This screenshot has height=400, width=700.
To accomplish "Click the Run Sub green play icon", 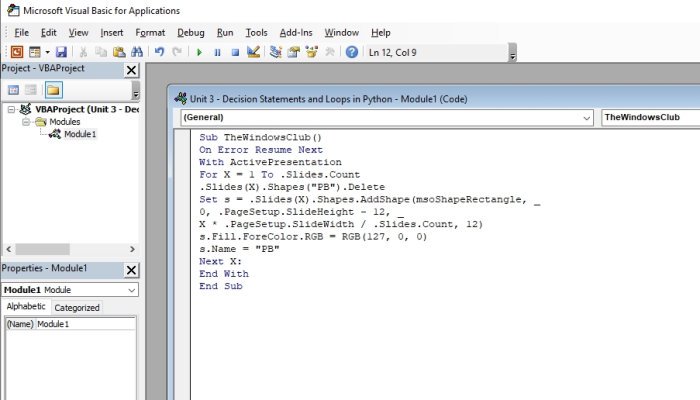I will click(x=199, y=53).
